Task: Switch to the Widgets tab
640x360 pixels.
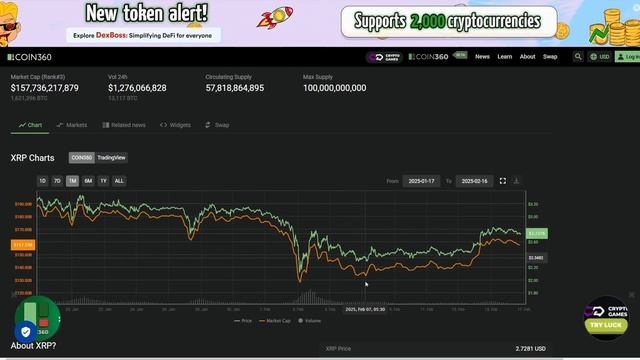Action: 176,125
